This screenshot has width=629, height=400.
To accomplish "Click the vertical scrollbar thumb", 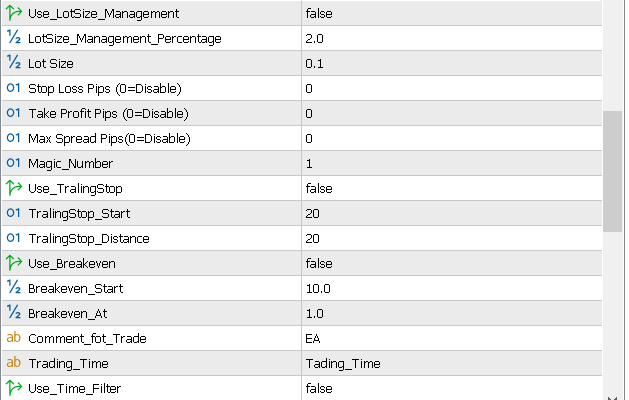I will click(613, 170).
